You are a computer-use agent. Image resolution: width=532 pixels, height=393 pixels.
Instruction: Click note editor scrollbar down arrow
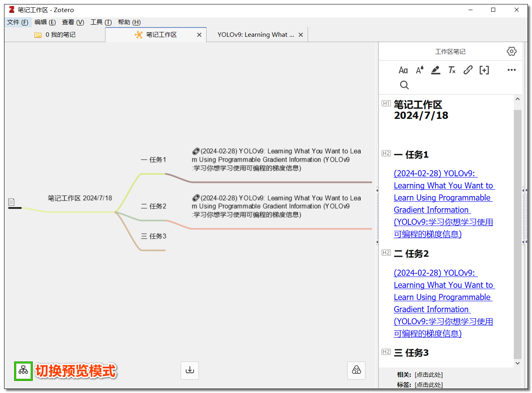tap(517, 363)
